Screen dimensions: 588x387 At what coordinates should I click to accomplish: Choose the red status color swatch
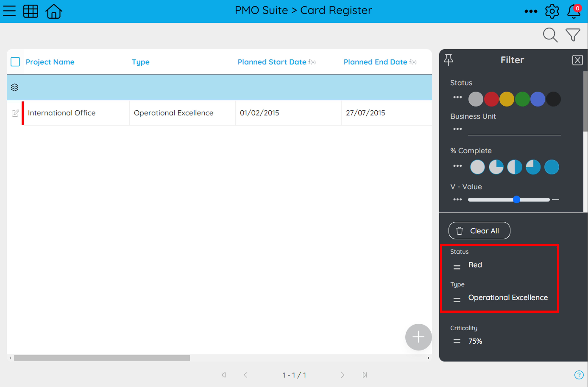point(491,99)
